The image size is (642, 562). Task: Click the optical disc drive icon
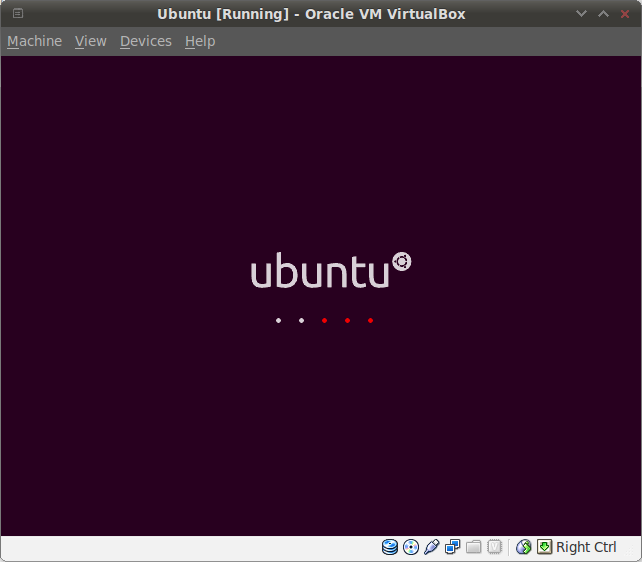coord(411,547)
